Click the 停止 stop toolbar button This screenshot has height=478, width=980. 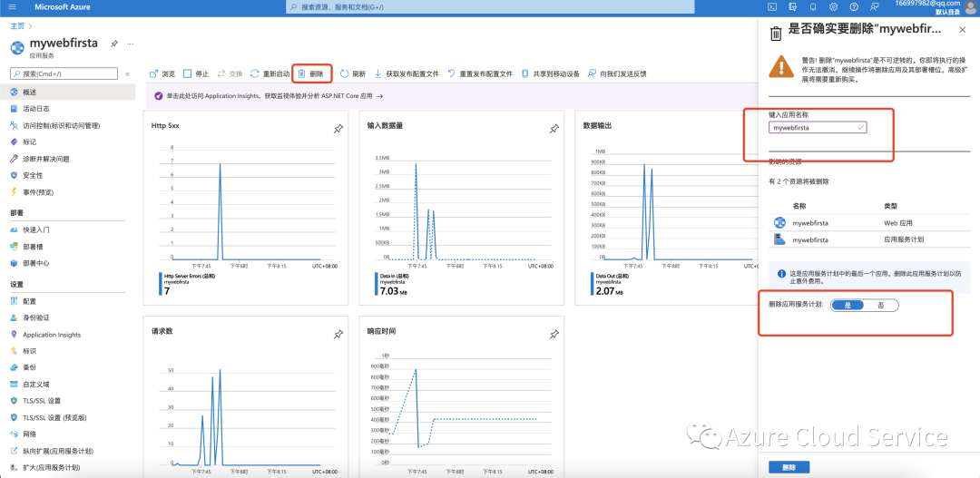coord(196,73)
